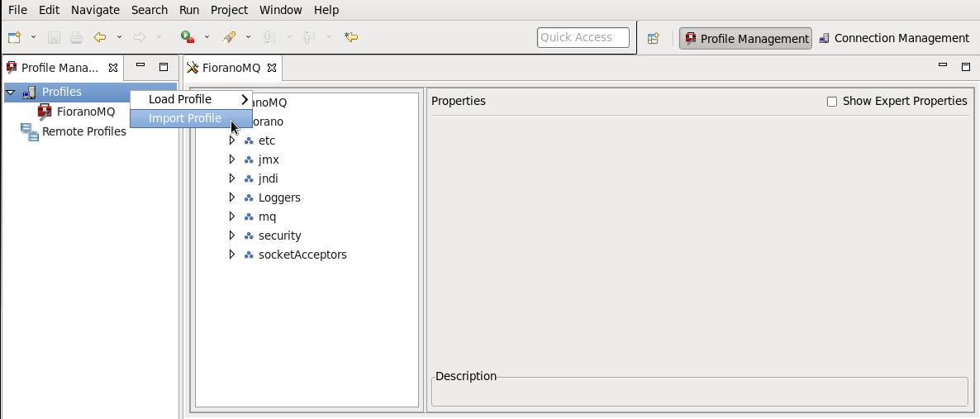Click the highlighter pen toolbar icon
The image size is (980, 419).
coord(229,37)
